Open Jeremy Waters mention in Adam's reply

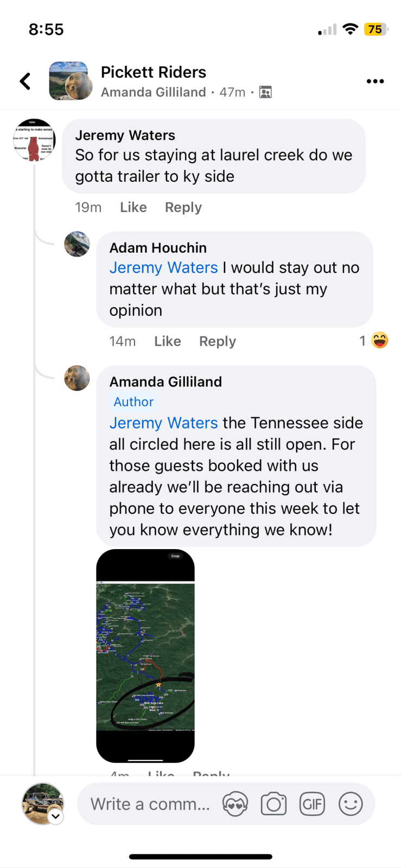click(x=163, y=267)
